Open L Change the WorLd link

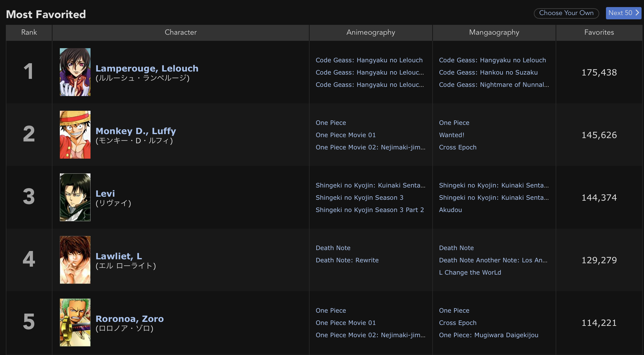470,272
